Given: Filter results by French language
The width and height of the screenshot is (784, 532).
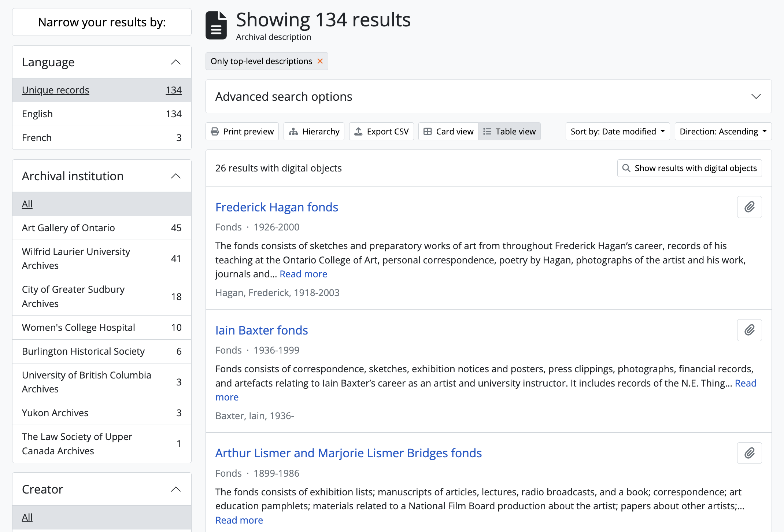Looking at the screenshot, I should 37,138.
